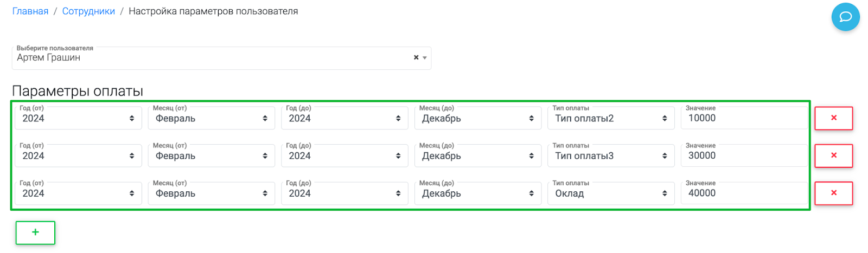The image size is (868, 253).
Task: Add a new payment parameter row
Action: [35, 232]
